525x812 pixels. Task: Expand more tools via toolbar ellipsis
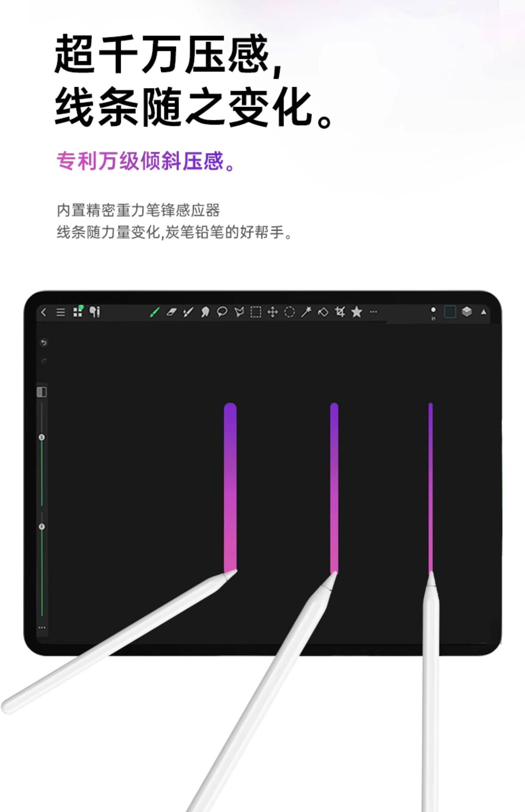(373, 312)
